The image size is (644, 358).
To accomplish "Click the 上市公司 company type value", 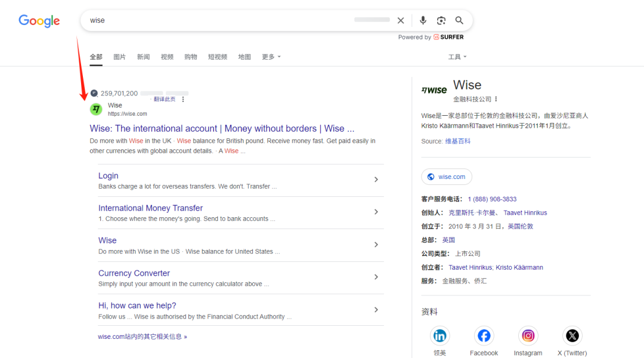I will (x=467, y=254).
